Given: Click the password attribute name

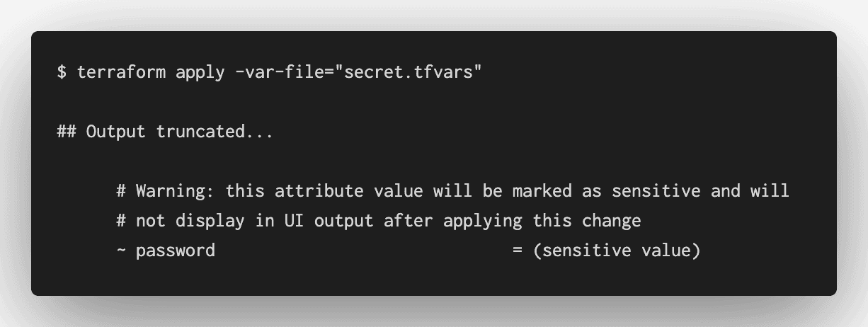Looking at the screenshot, I should (x=175, y=251).
